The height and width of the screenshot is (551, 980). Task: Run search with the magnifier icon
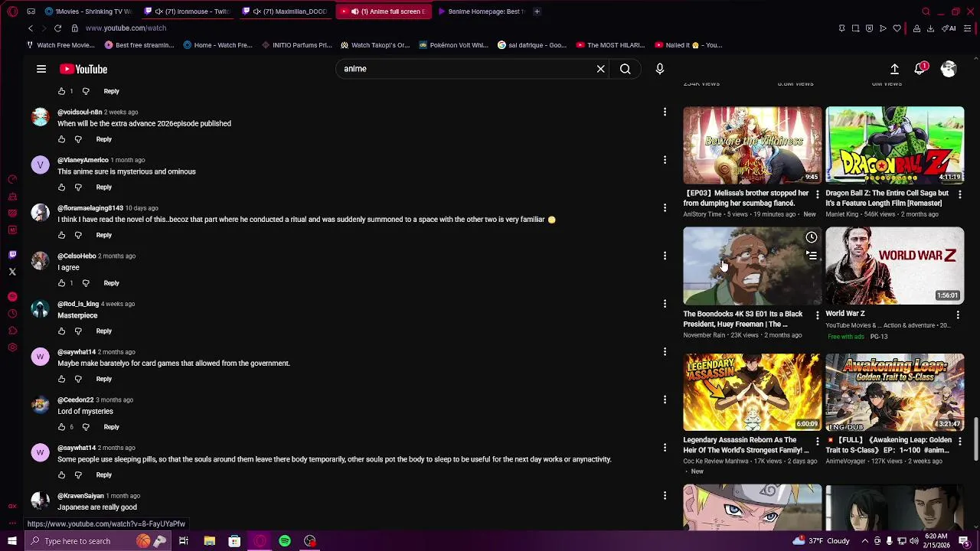click(x=626, y=69)
